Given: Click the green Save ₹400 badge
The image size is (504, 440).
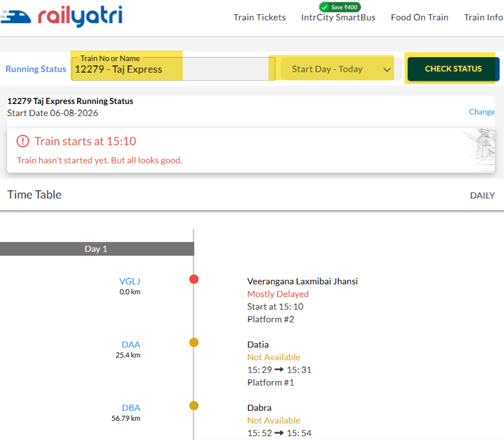Looking at the screenshot, I should point(340,7).
